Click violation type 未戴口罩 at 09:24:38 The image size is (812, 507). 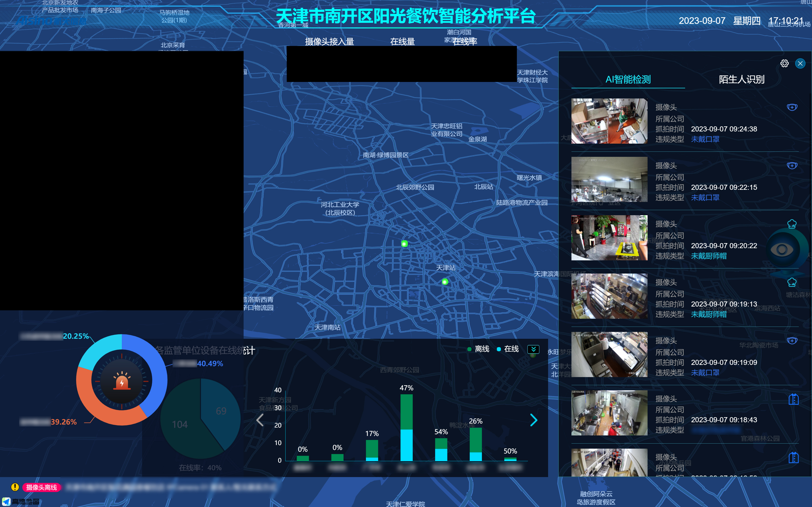[705, 139]
